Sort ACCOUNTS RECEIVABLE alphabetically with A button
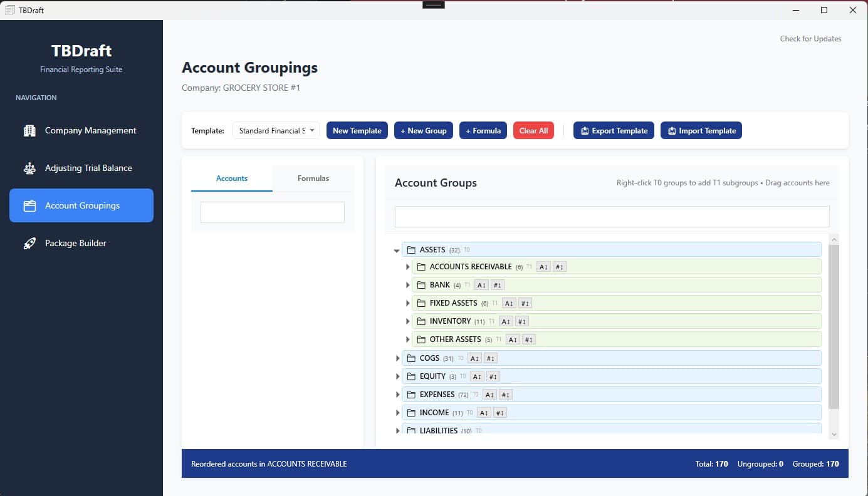Image resolution: width=868 pixels, height=496 pixels. (x=544, y=267)
